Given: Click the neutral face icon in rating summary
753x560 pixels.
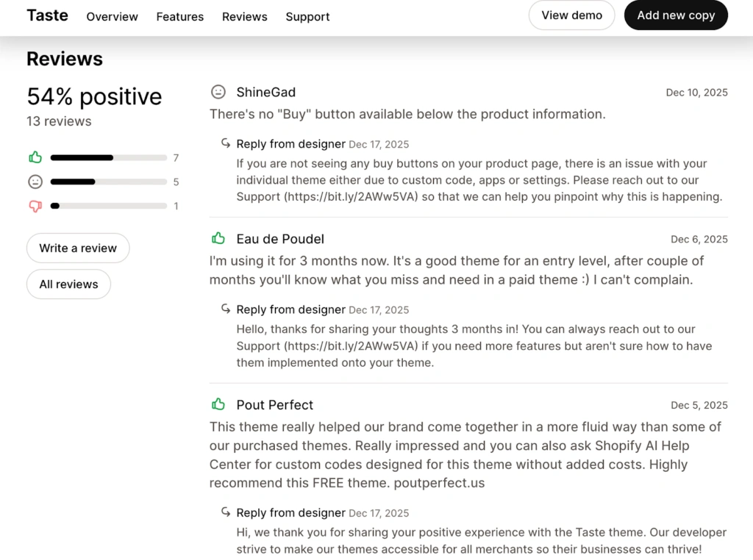Looking at the screenshot, I should point(35,182).
